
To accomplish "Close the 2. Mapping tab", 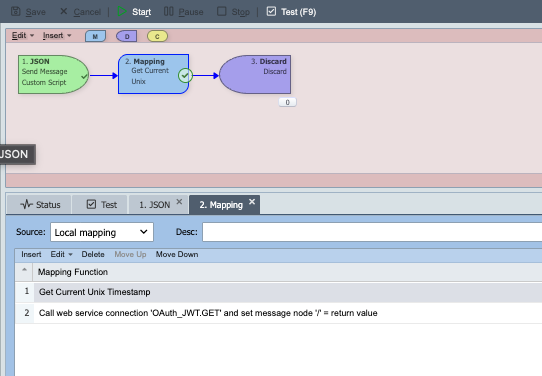I will point(252,201).
